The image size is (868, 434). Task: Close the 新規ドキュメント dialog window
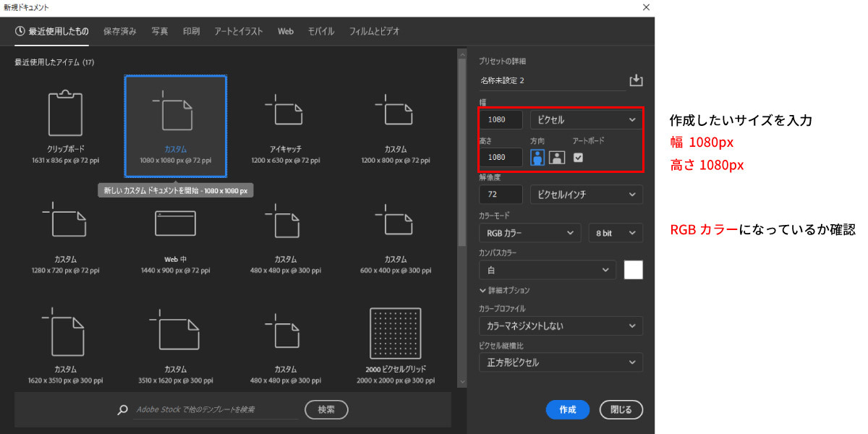click(x=646, y=7)
